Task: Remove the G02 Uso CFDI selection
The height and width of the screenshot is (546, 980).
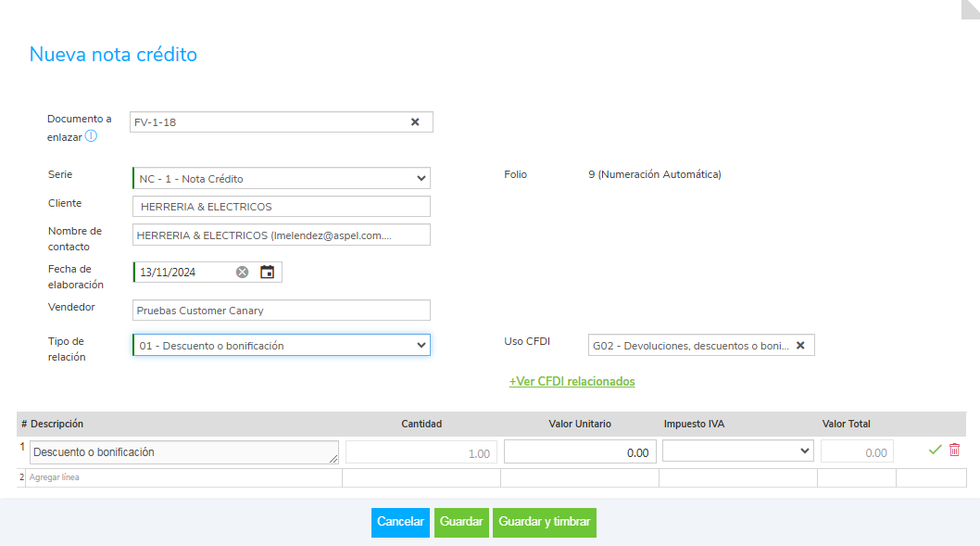Action: [x=800, y=346]
